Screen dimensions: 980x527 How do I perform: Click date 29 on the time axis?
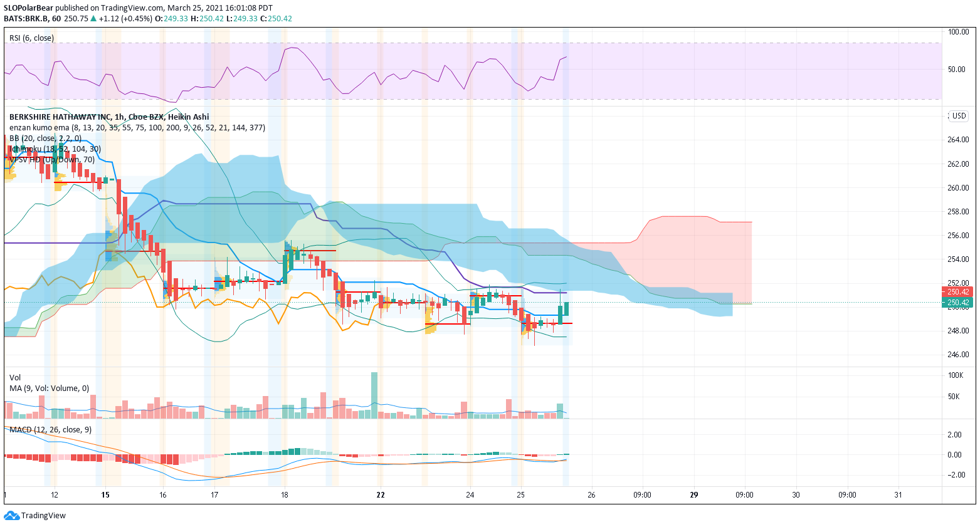[x=694, y=495]
